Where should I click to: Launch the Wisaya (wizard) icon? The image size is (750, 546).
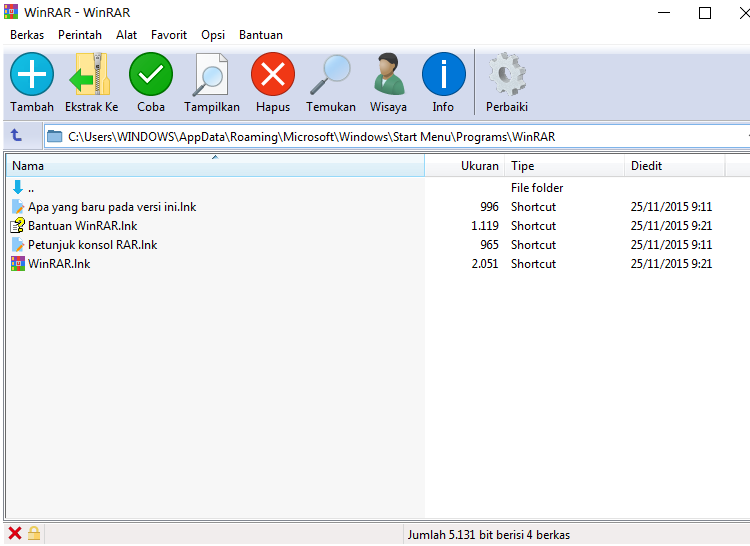388,75
